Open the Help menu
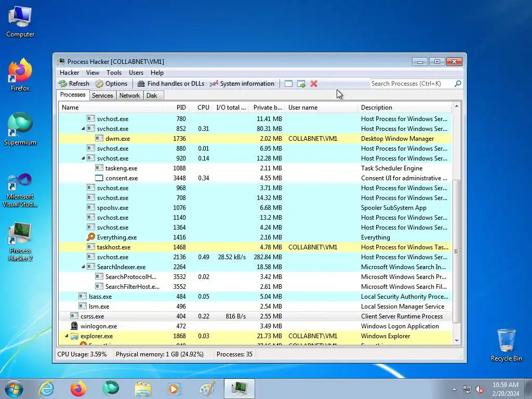Viewport: 532px width, 399px height. [157, 73]
